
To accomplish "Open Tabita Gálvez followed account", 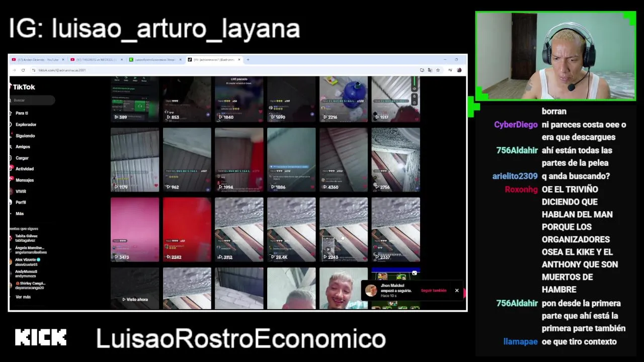I will (x=26, y=238).
